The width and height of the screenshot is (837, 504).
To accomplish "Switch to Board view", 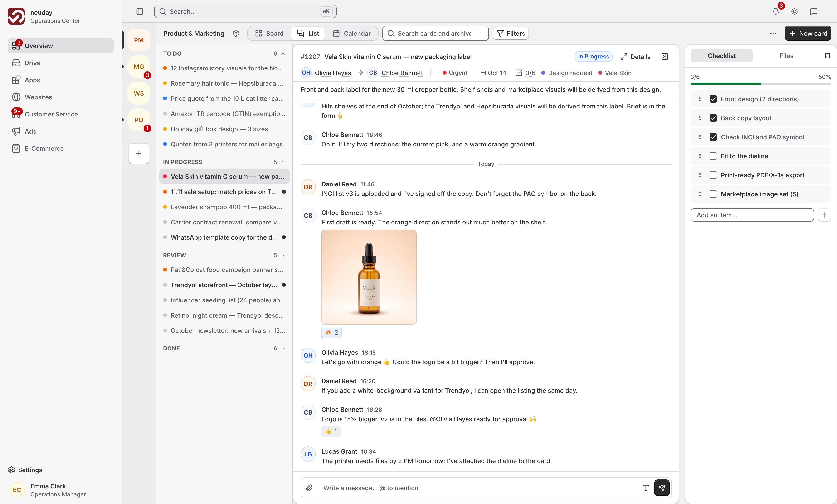I will (x=269, y=33).
